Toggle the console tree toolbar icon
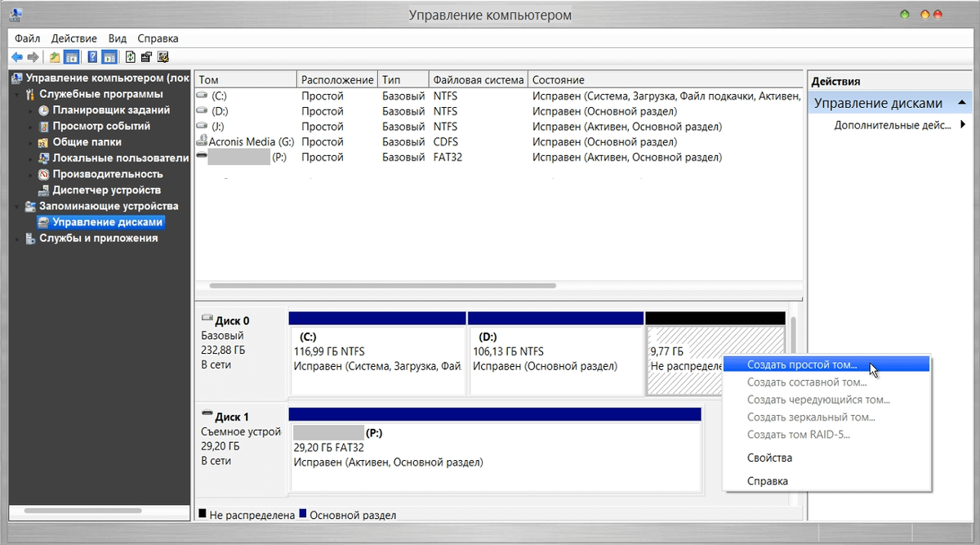The height and width of the screenshot is (545, 980). [71, 57]
